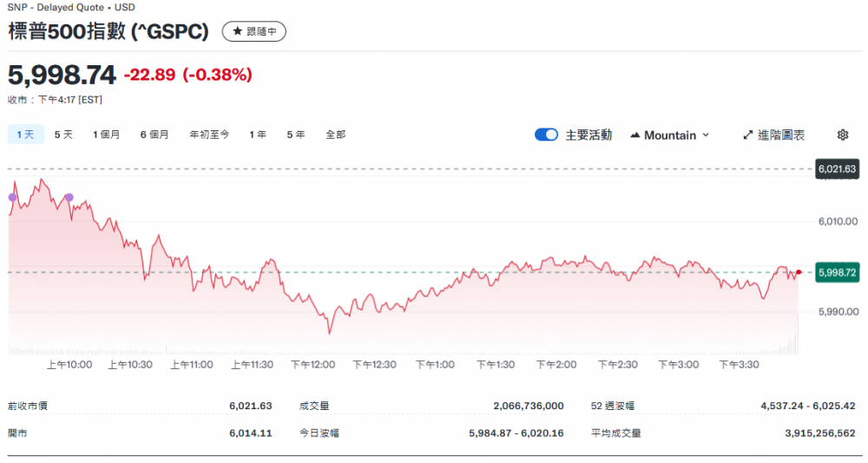Select the 1天 time range tab
This screenshot has height=463, width=868.
[x=25, y=135]
